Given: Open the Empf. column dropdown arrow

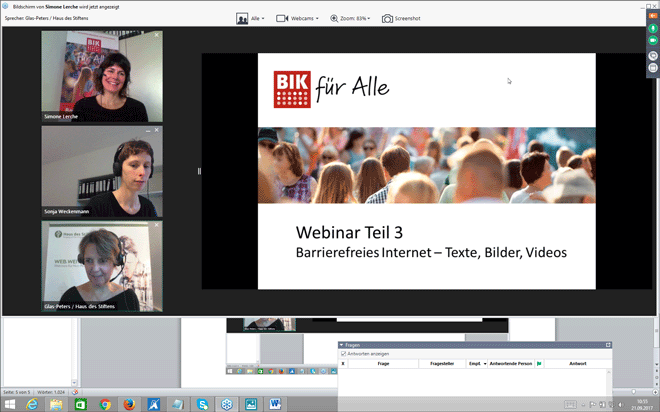Looking at the screenshot, I should pyautogui.click(x=485, y=364).
